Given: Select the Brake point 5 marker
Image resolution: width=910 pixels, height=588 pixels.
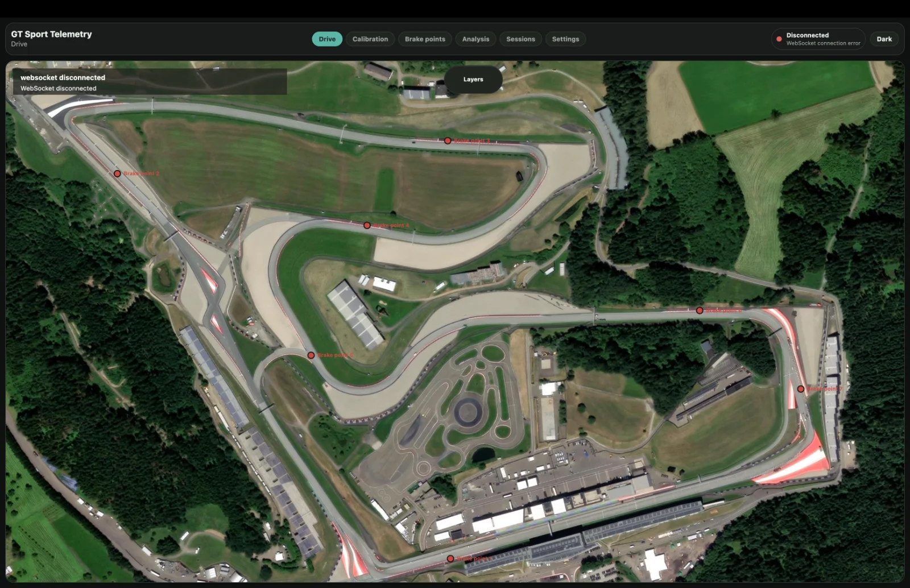Looking at the screenshot, I should (311, 355).
